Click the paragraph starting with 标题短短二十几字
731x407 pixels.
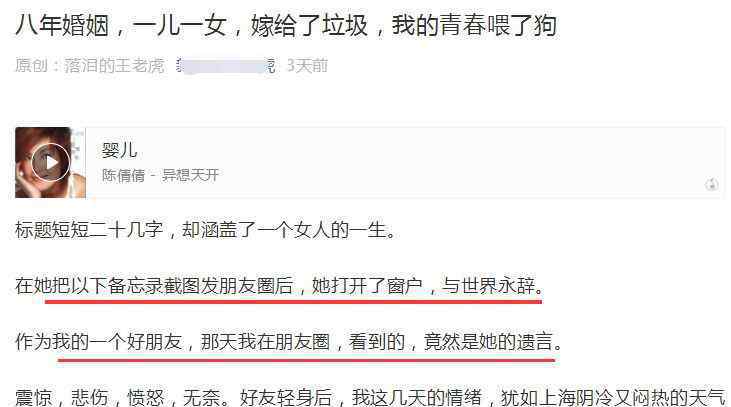[x=205, y=230]
